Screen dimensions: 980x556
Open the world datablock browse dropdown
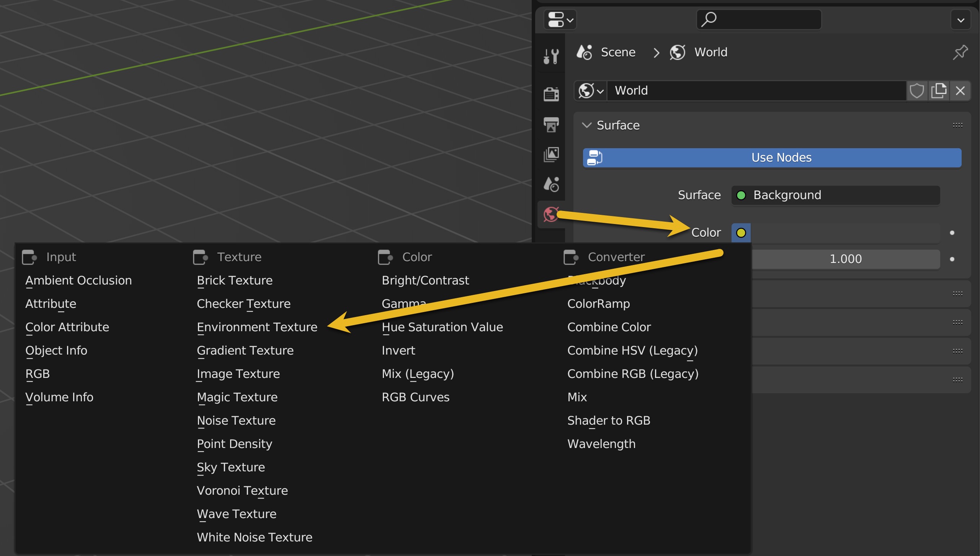coord(591,91)
